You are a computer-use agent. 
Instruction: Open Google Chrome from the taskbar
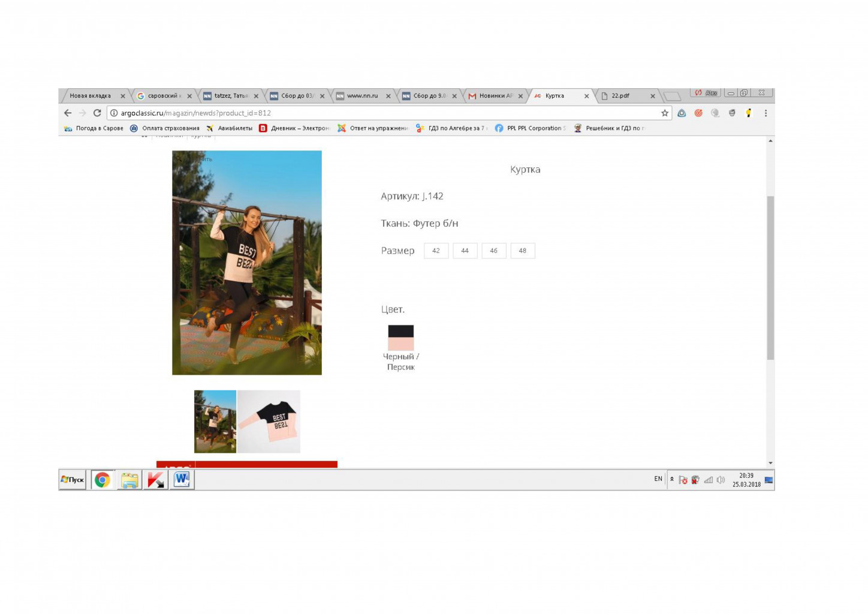pos(103,480)
